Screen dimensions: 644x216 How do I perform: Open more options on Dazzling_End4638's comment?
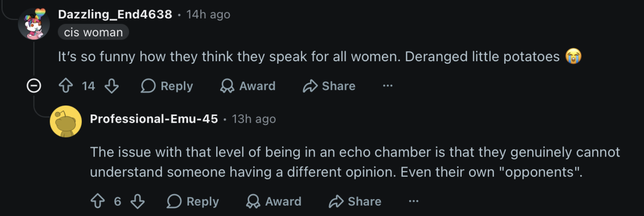388,86
